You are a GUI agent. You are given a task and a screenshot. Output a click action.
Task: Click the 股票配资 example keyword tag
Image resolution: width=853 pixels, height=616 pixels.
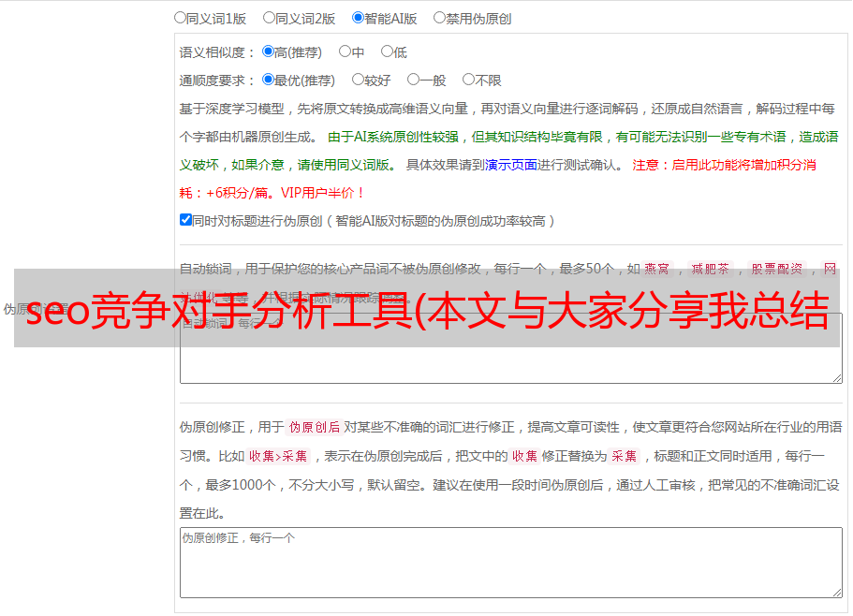(x=777, y=269)
